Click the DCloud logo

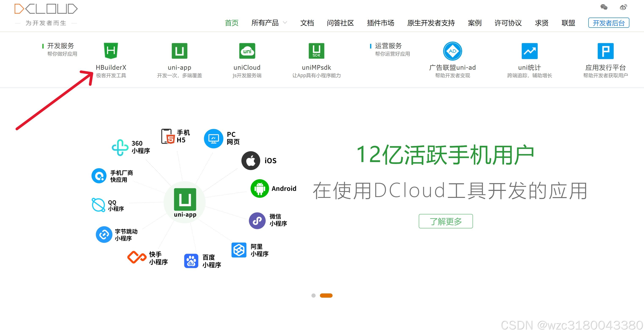point(46,9)
